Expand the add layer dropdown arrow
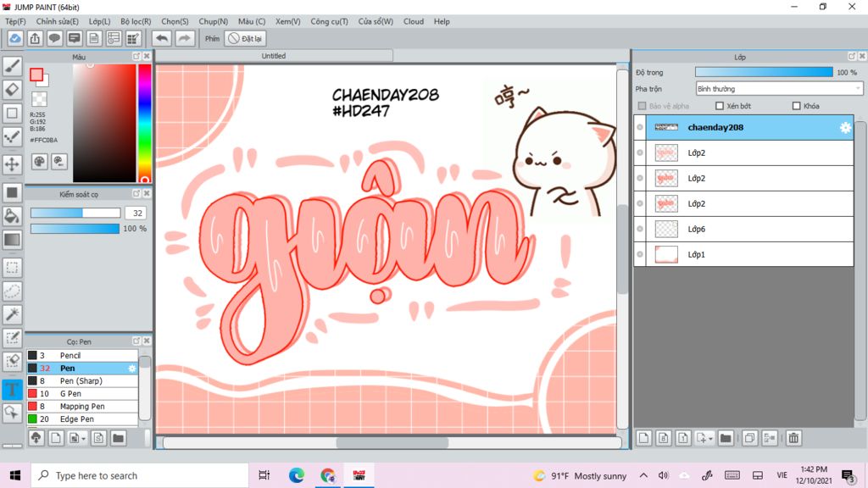This screenshot has width=868, height=488. 711,439
